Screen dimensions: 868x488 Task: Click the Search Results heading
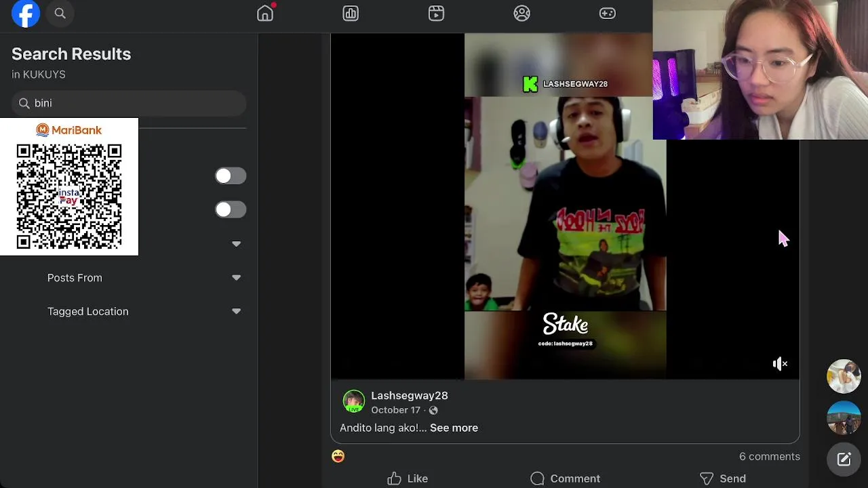click(71, 54)
